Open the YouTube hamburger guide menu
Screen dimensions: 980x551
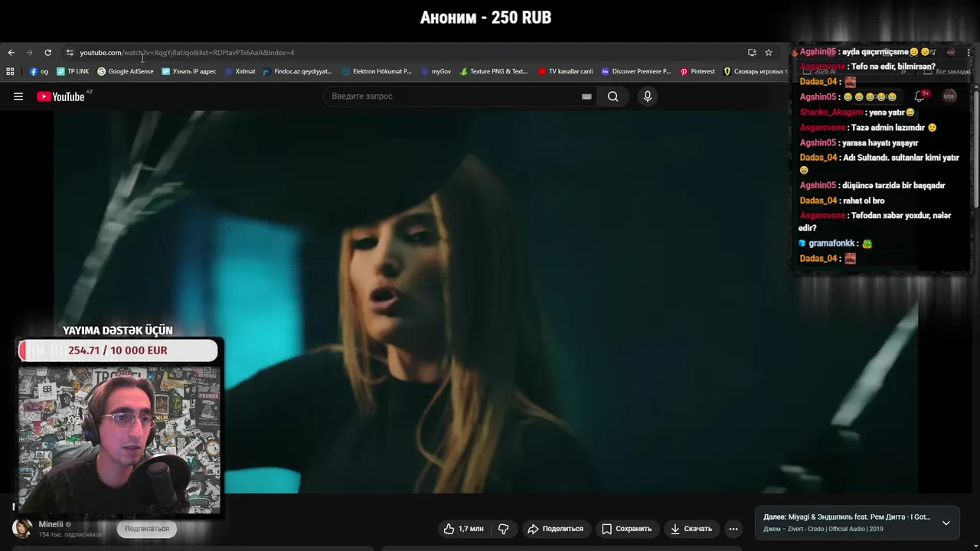tap(18, 96)
